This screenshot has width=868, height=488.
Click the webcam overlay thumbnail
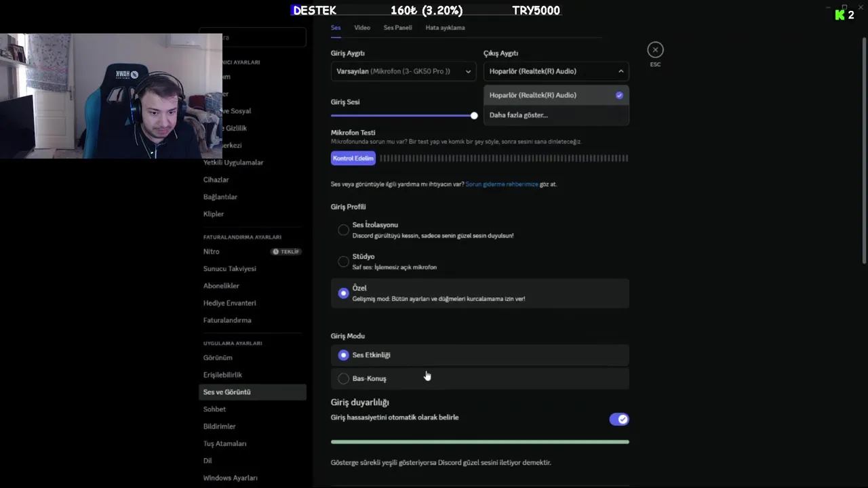[x=111, y=96]
